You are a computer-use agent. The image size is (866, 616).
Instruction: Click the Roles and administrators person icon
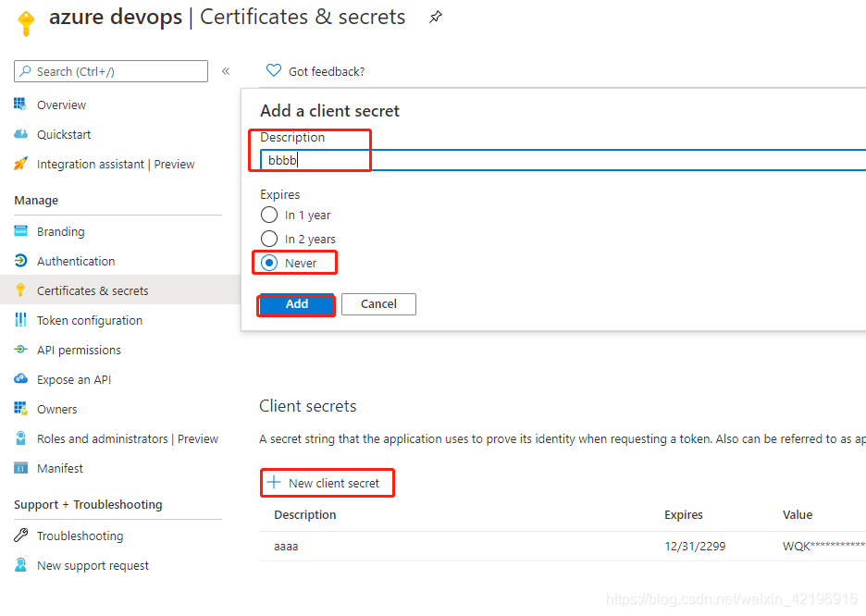coord(20,438)
